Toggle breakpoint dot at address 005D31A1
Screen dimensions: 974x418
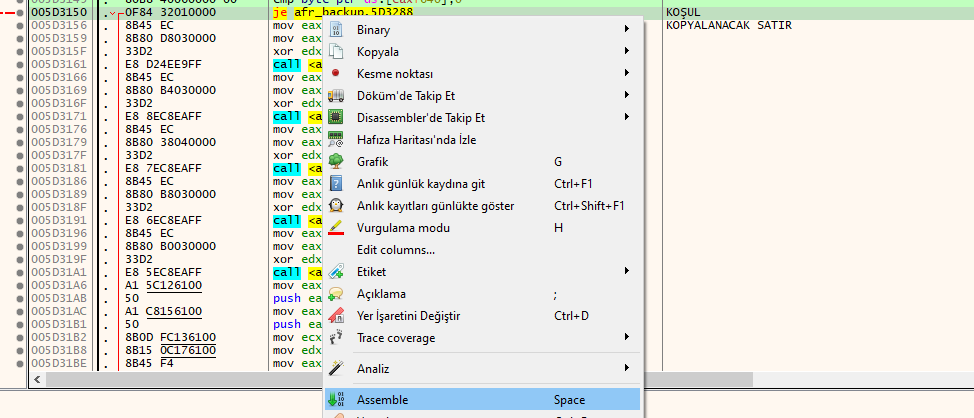pyautogui.click(x=20, y=272)
